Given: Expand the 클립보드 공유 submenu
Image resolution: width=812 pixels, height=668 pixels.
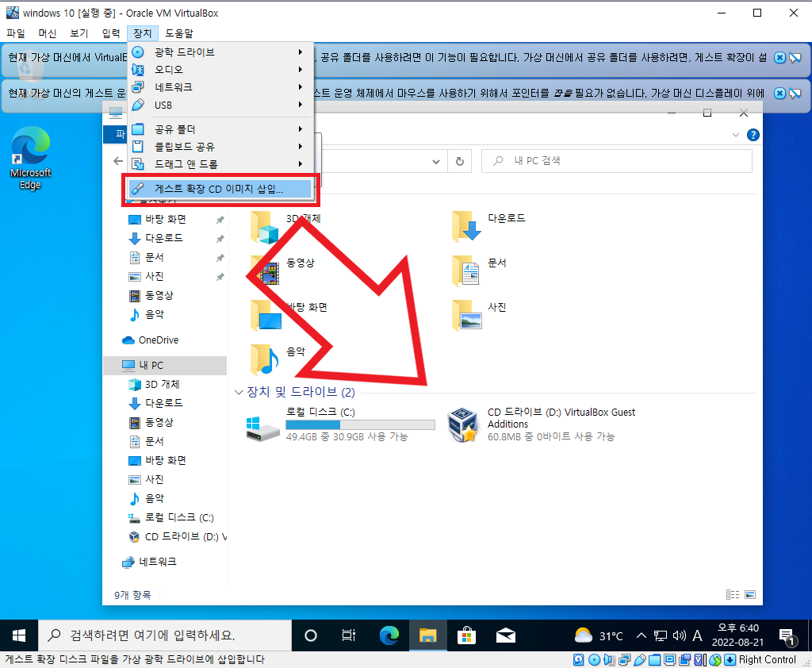Looking at the screenshot, I should point(220,147).
